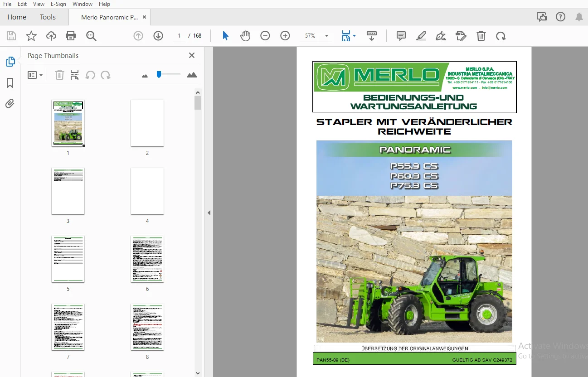Open the share chat icon
Image resolution: width=588 pixels, height=377 pixels.
pyautogui.click(x=541, y=17)
